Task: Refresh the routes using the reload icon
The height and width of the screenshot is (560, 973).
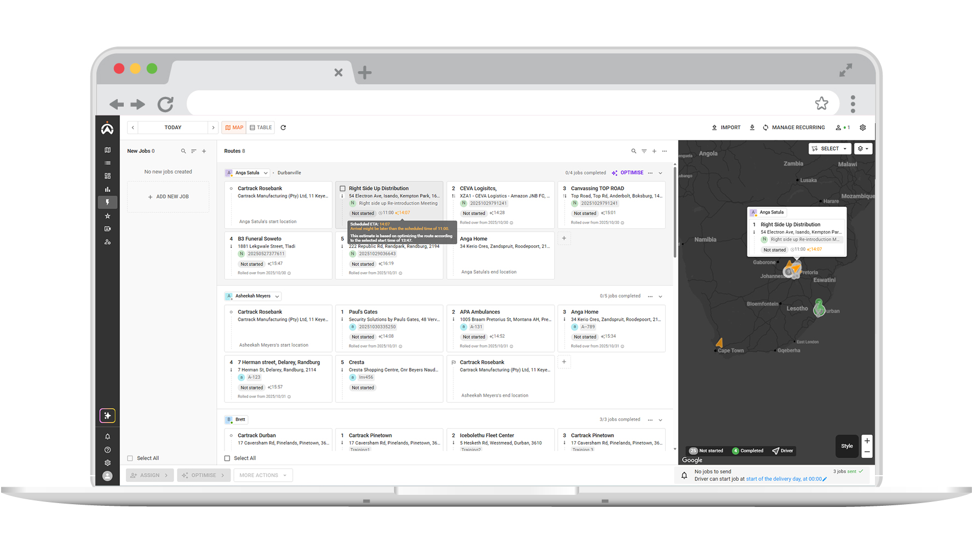Action: click(283, 128)
